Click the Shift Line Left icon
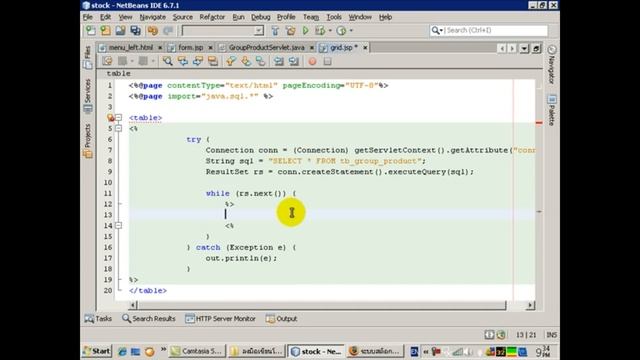Image resolution: width=640 pixels, height=360 pixels. pos(279,61)
